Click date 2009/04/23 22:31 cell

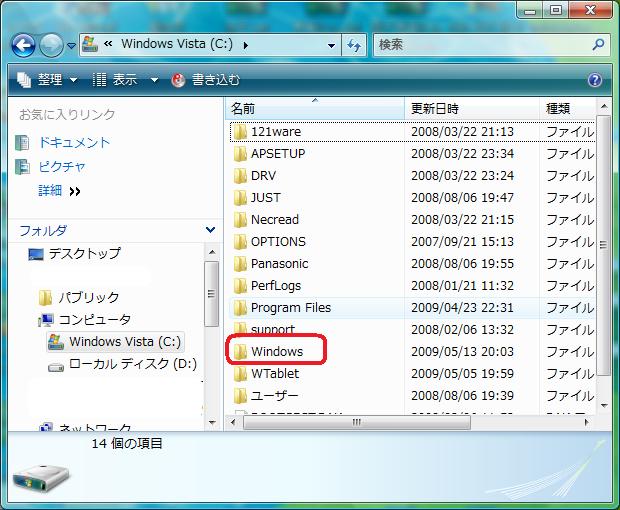pos(462,308)
